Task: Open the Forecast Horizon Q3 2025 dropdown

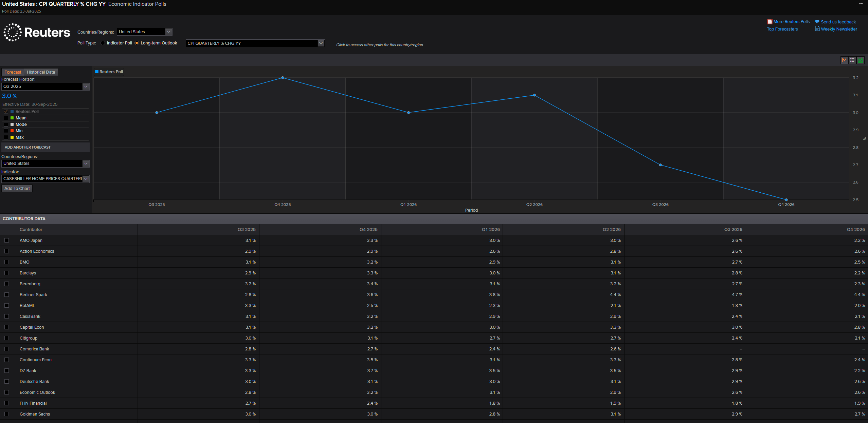Action: [x=45, y=86]
